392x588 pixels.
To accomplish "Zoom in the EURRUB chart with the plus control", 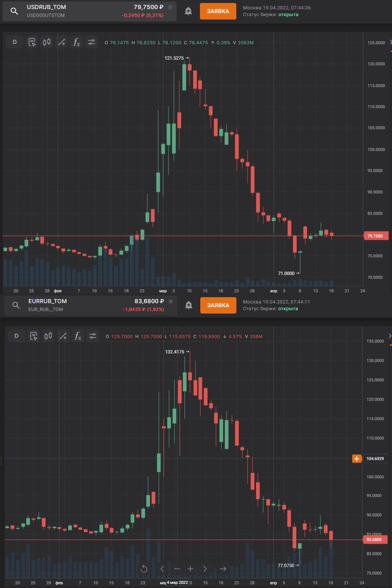I will (x=190, y=569).
